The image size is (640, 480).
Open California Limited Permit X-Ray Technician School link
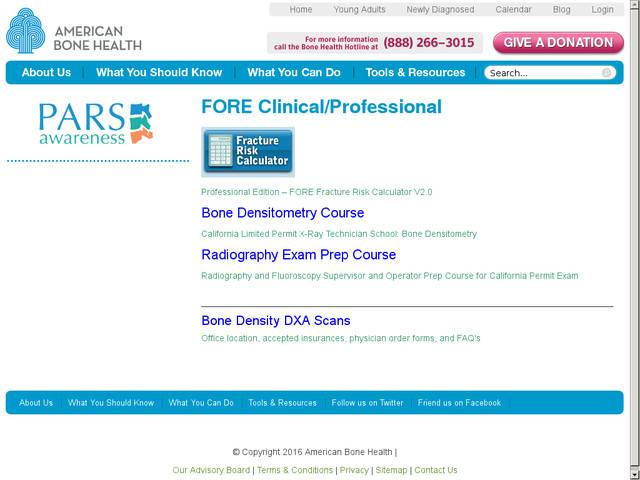click(339, 234)
